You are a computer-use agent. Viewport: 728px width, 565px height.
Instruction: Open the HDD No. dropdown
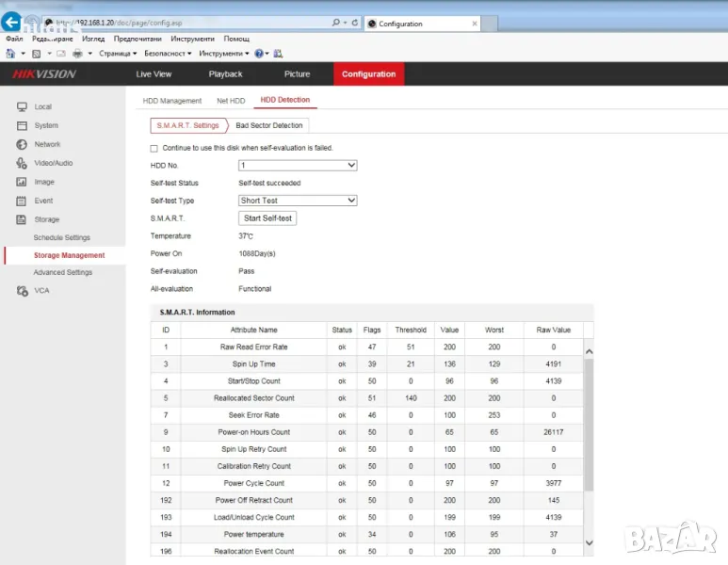coord(298,166)
